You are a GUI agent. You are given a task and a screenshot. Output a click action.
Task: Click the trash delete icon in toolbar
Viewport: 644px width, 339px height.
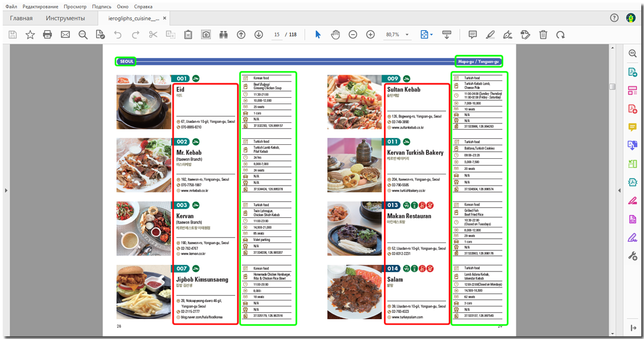tap(543, 35)
